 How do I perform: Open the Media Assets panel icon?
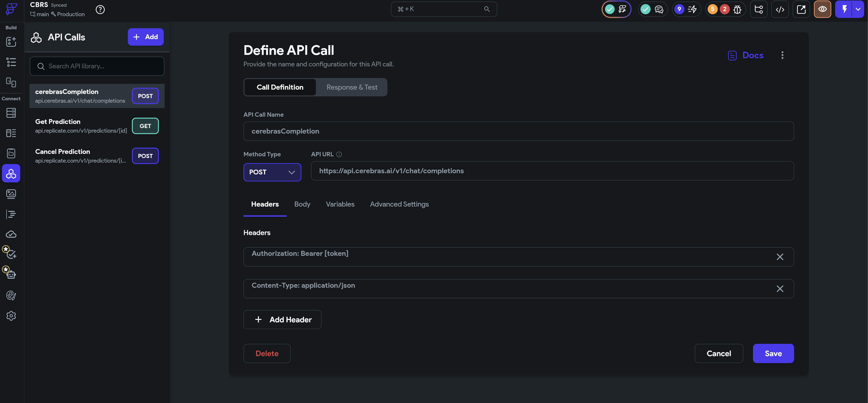click(x=11, y=194)
